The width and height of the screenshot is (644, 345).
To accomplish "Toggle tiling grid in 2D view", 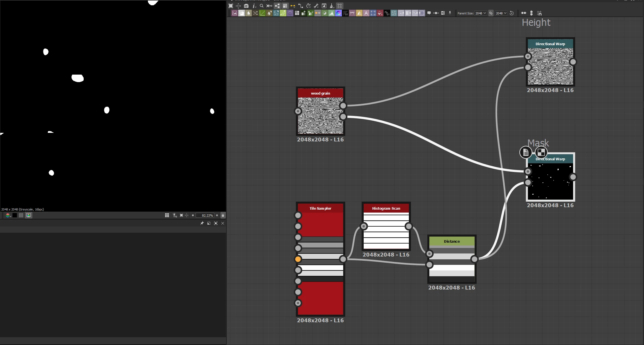I will click(167, 215).
